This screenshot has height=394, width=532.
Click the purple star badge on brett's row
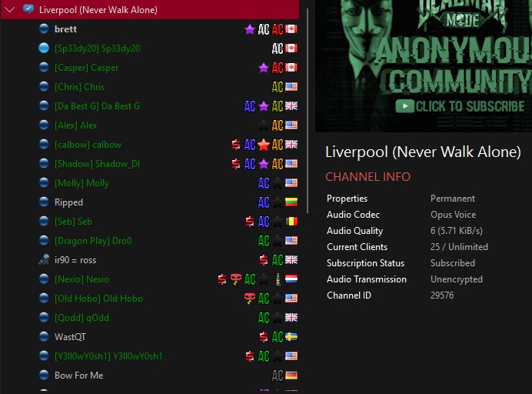(x=250, y=29)
